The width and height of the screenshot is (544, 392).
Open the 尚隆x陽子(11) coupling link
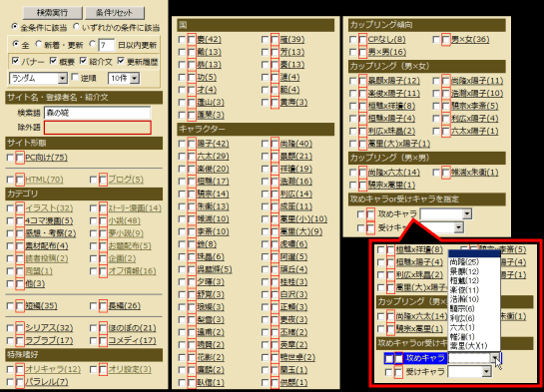pos(477,81)
